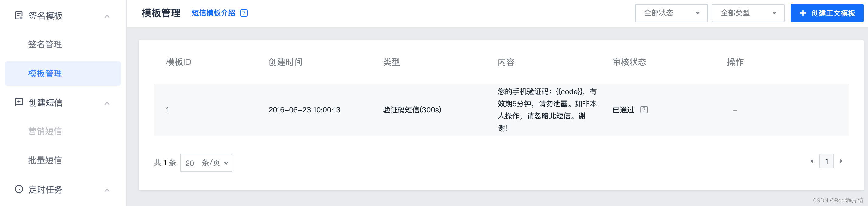
Task: Click the previous page arrow icon
Action: point(812,161)
